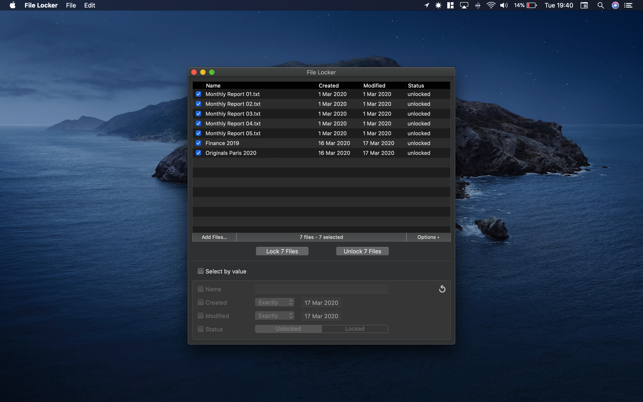Click the Wi-Fi status icon

click(491, 5)
